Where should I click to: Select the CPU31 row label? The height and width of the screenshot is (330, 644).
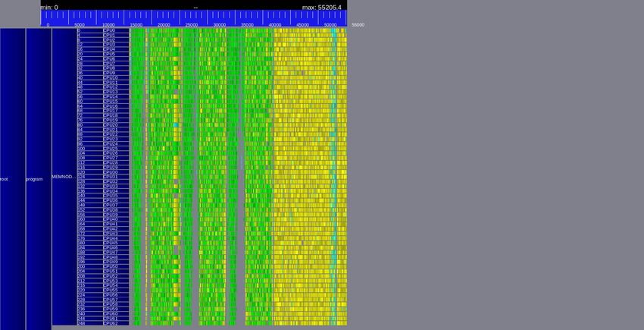tap(116, 177)
